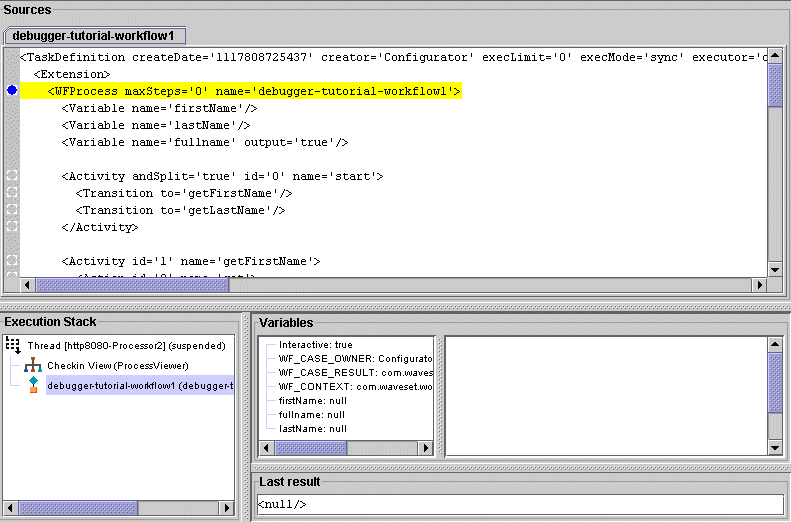Click Execution Stack scroll left arrow
The image size is (791, 522).
pos(11,508)
